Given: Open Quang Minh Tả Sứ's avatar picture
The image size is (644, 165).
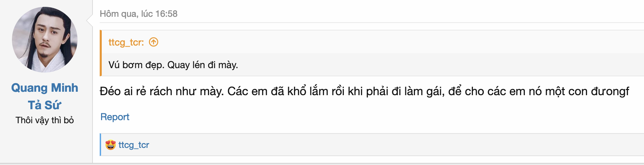Looking at the screenshot, I should click(45, 40).
